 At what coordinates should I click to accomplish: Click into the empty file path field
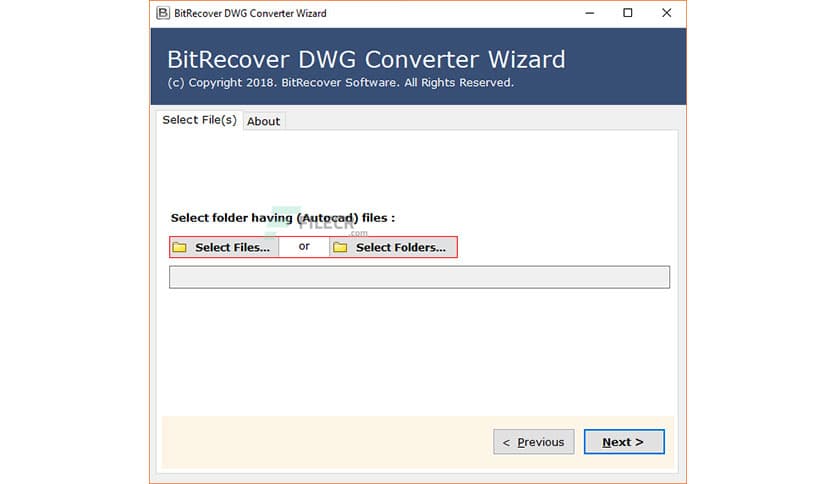pyautogui.click(x=420, y=277)
